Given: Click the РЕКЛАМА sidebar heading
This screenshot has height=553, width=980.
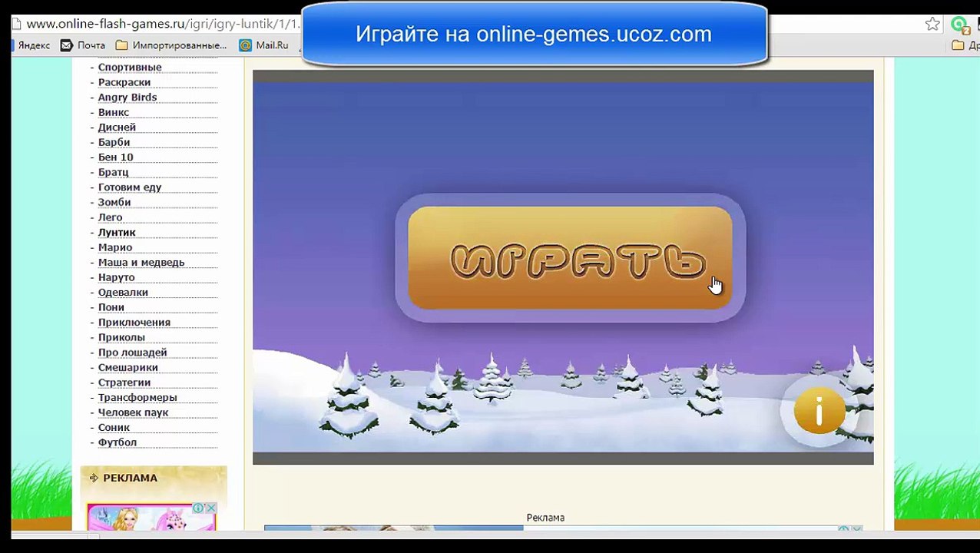Looking at the screenshot, I should [130, 478].
